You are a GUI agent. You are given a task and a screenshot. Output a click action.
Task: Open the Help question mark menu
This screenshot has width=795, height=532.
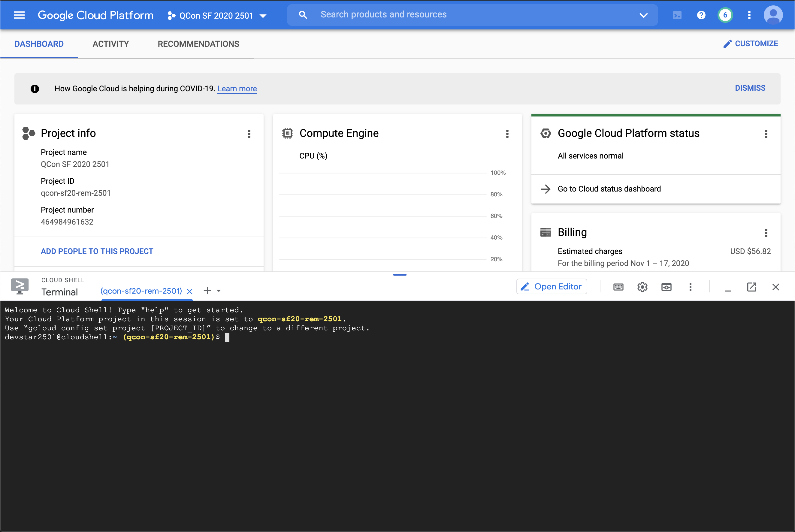(701, 15)
